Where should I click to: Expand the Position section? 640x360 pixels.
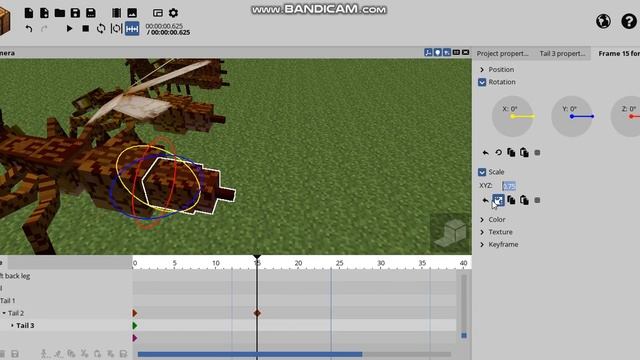tap(482, 70)
